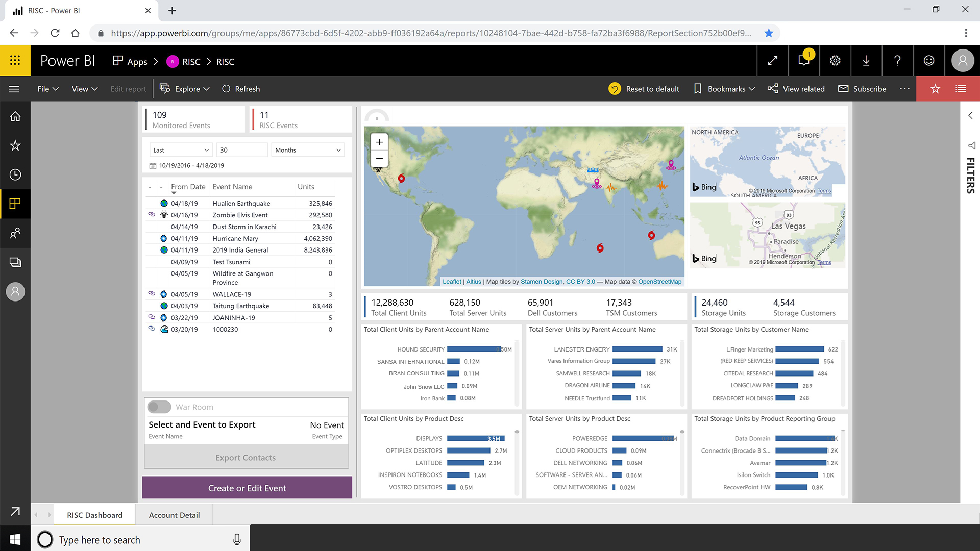Toggle the War Room switch

[159, 407]
